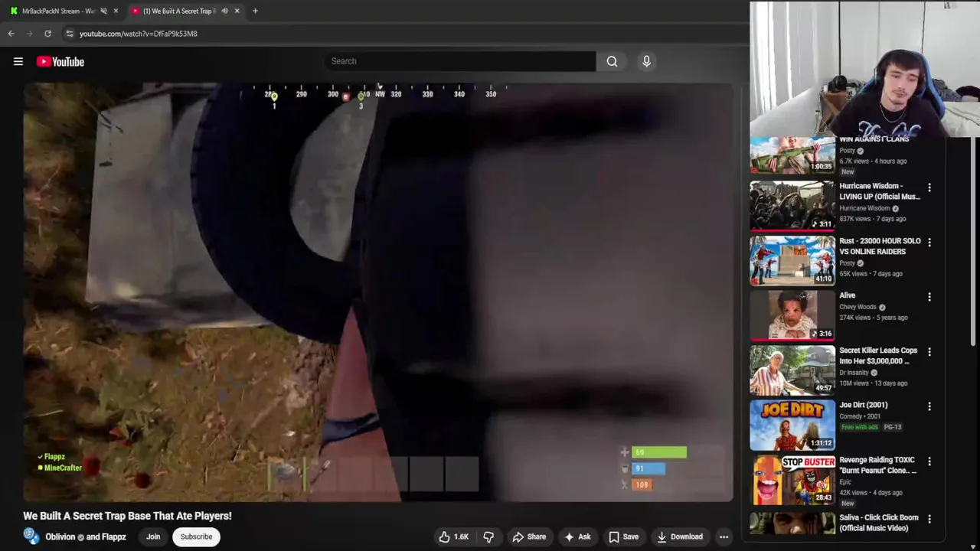The image size is (980, 551).
Task: Switch to the MrBackPackN Stream tab
Action: point(58,11)
